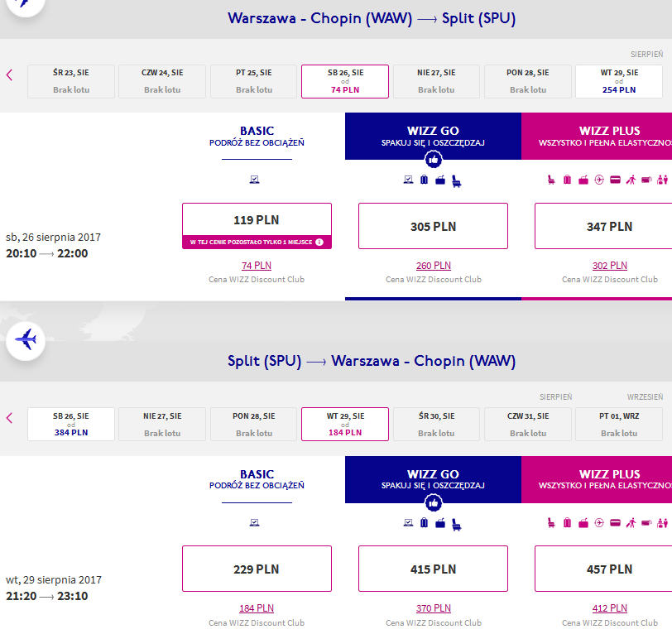Click the blue cabin bag icon under outbound WIZZ GO

coord(440,180)
